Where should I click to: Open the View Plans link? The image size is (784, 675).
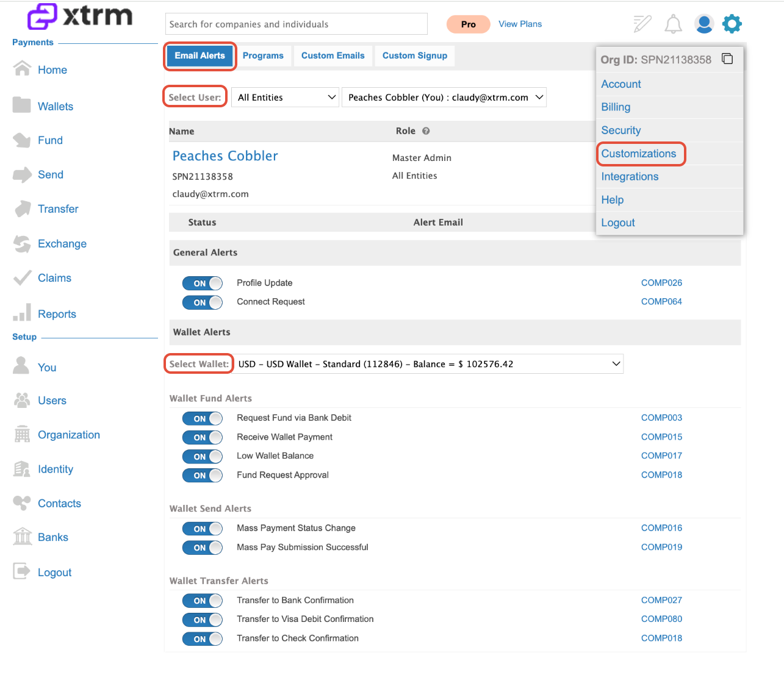[520, 24]
